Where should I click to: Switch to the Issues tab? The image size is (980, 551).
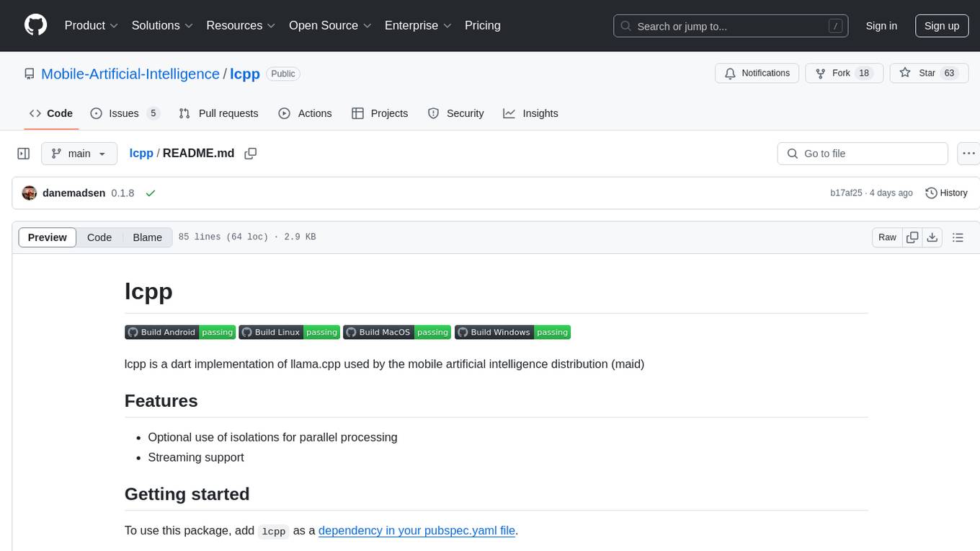(125, 113)
